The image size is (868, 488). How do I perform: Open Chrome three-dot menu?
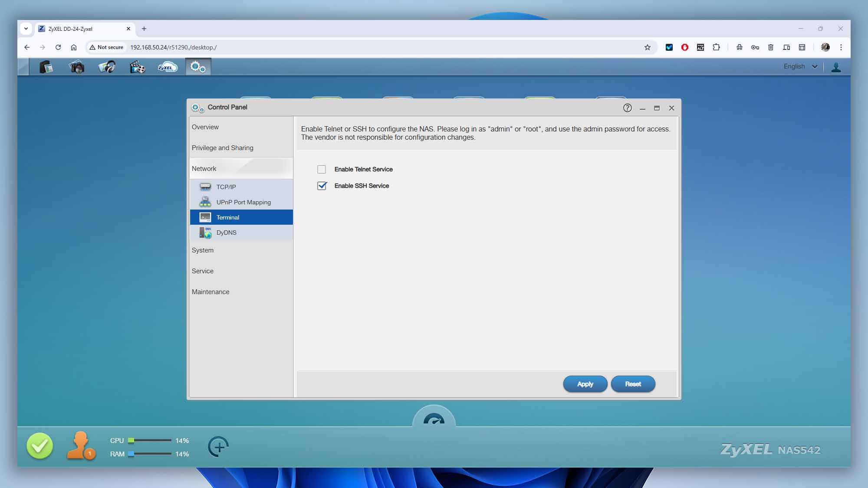point(841,47)
